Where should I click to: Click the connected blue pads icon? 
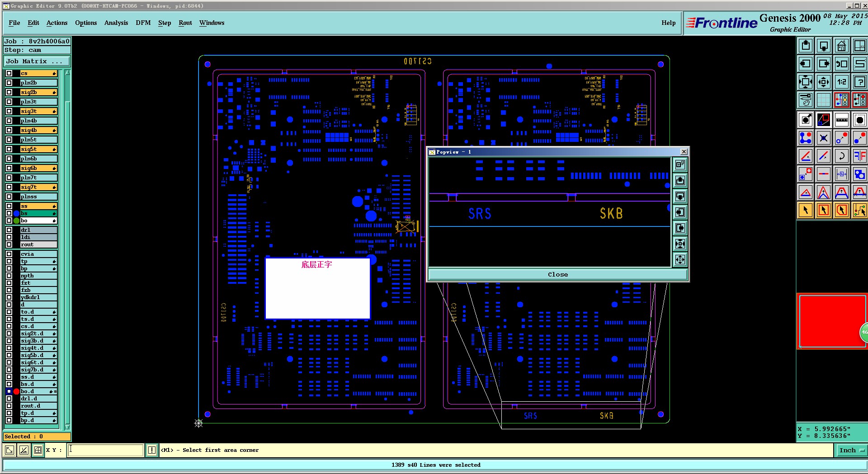[806, 138]
